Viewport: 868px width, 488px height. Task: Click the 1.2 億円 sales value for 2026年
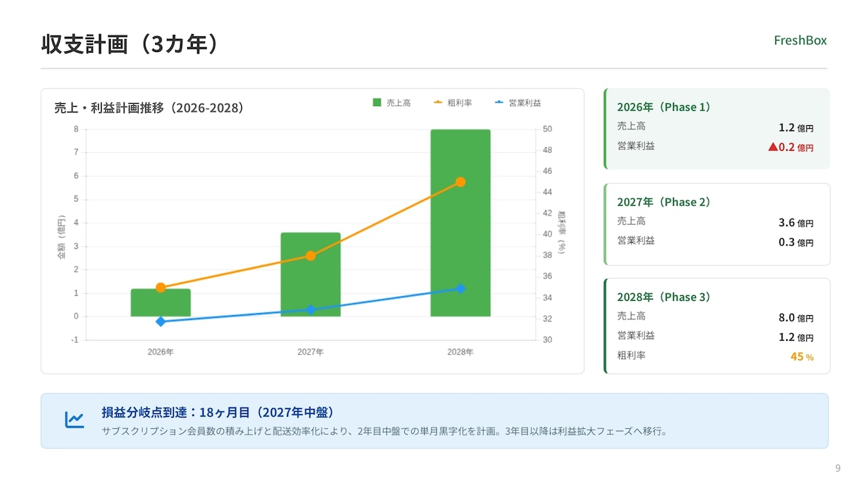[796, 128]
